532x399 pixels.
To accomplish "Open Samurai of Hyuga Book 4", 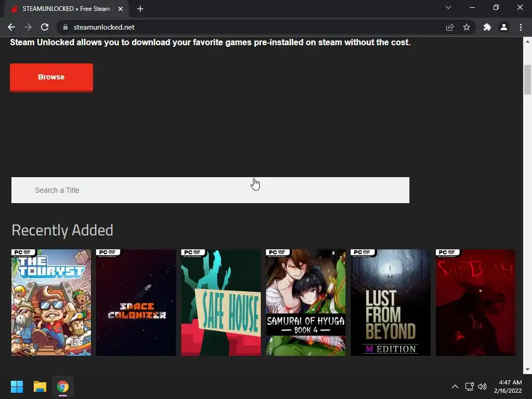I will (305, 303).
